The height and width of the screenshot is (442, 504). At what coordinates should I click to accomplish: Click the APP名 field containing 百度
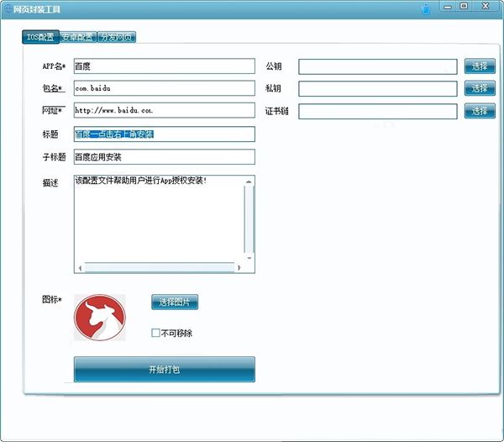pos(165,66)
